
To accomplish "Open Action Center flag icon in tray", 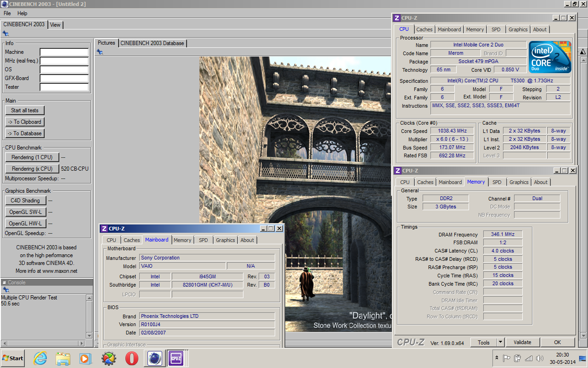I will 507,358.
